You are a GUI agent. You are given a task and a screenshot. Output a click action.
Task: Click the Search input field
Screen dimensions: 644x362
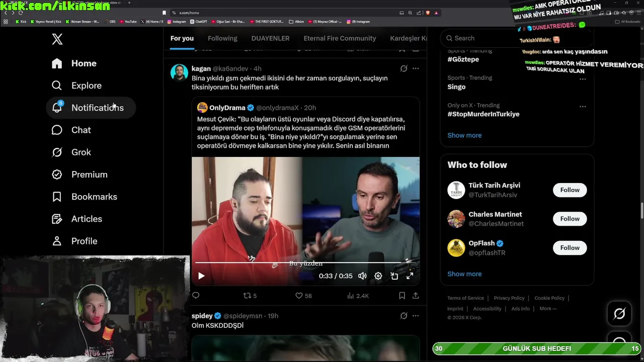(517, 38)
